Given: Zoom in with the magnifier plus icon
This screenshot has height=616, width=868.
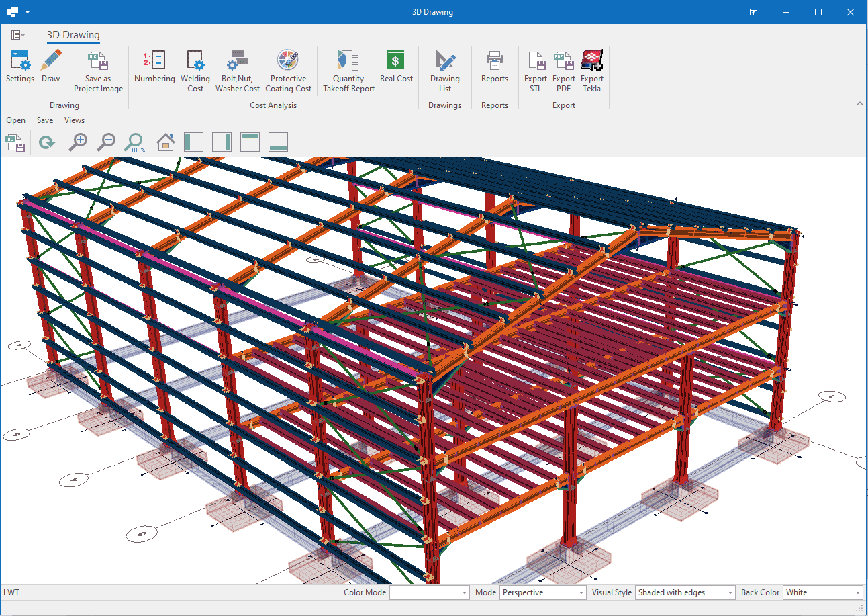Looking at the screenshot, I should coord(79,142).
